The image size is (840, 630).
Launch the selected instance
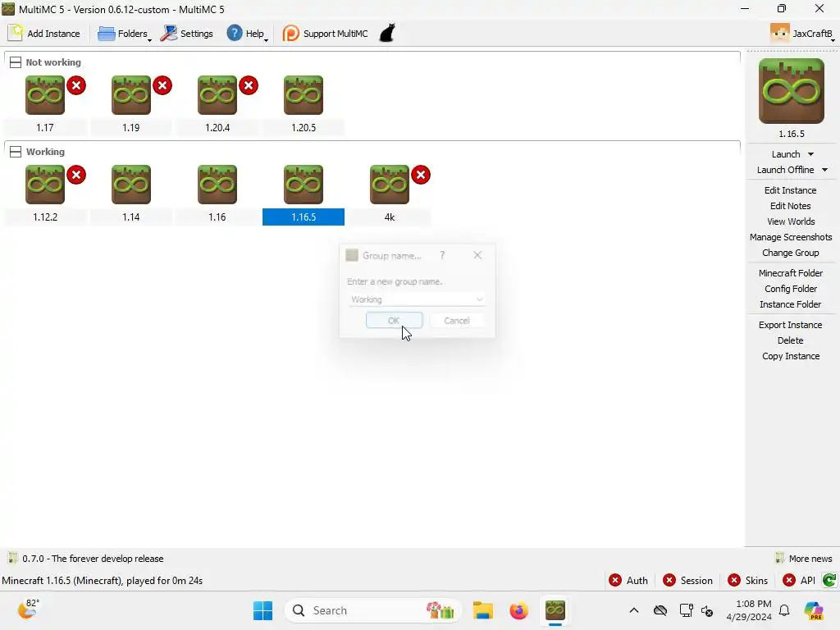[x=785, y=154]
